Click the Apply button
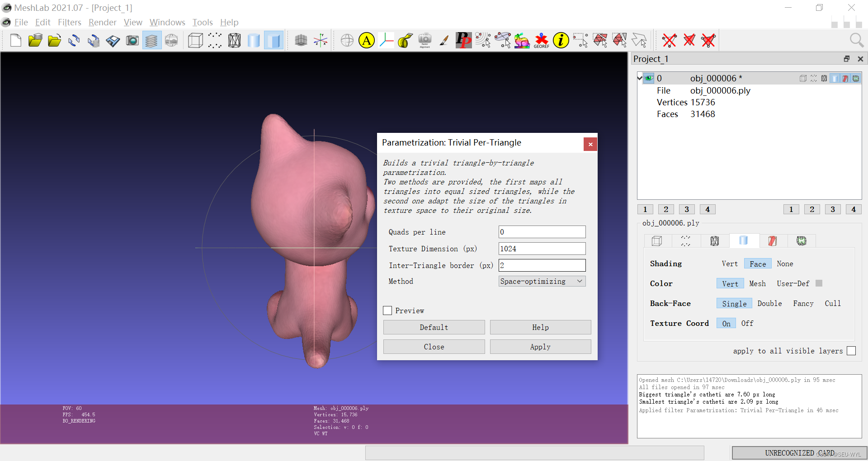 point(540,347)
